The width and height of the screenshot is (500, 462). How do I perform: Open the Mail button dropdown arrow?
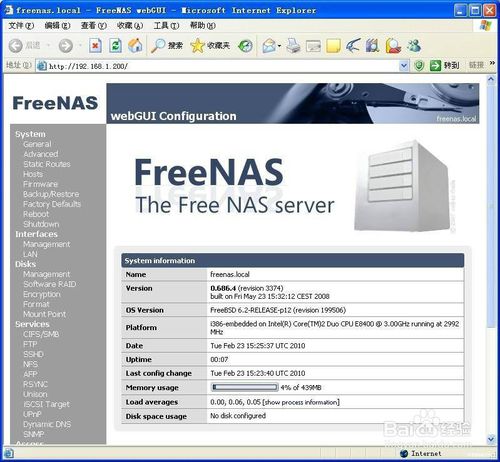279,46
